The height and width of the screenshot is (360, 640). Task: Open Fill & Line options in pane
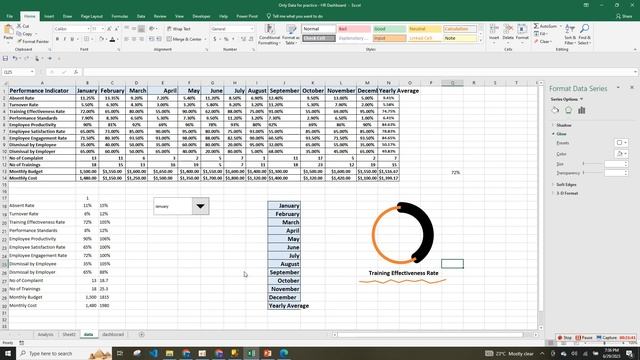point(555,110)
